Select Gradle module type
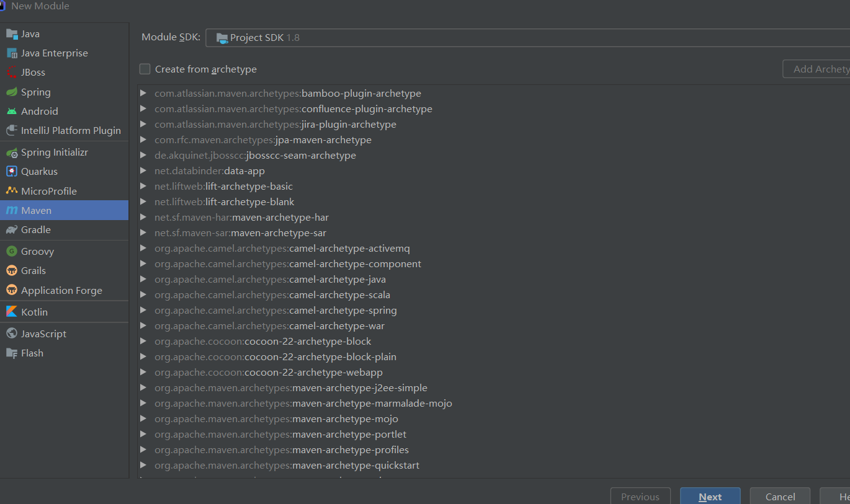The height and width of the screenshot is (504, 850). coord(65,230)
